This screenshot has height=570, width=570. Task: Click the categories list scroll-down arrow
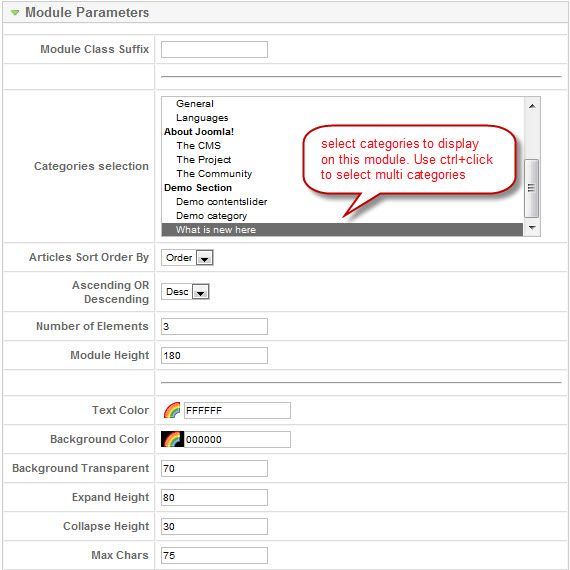[532, 228]
